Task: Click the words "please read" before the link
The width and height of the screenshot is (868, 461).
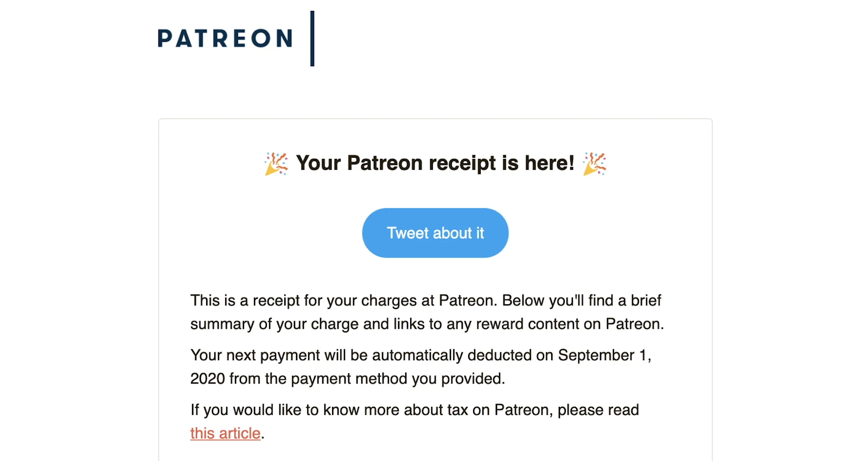Action: pos(598,410)
